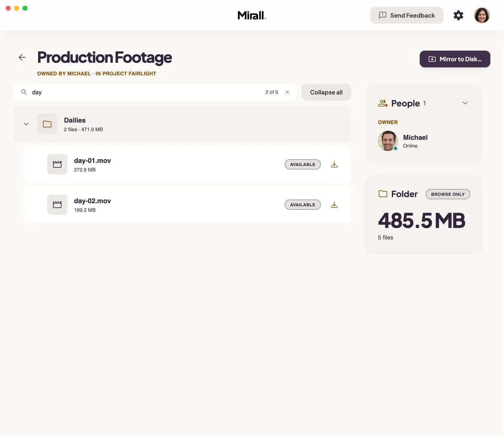Click the day-01.mov clapperboard file icon

tap(57, 164)
